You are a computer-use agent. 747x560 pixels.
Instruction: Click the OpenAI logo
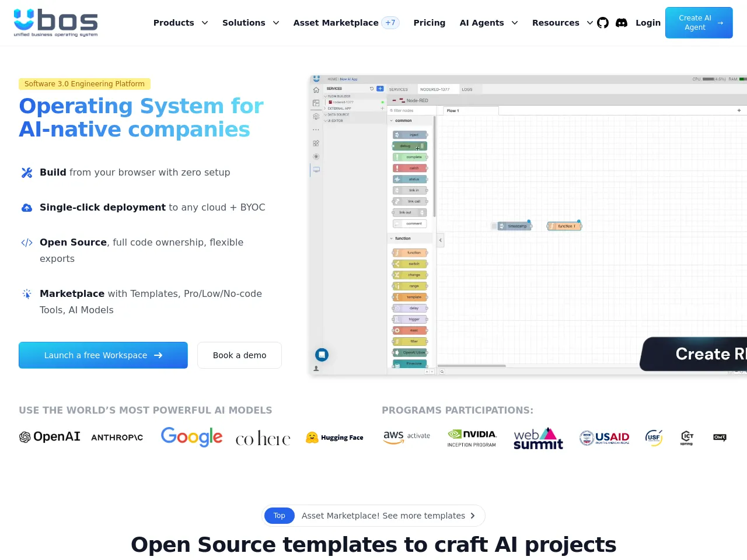[x=50, y=437]
